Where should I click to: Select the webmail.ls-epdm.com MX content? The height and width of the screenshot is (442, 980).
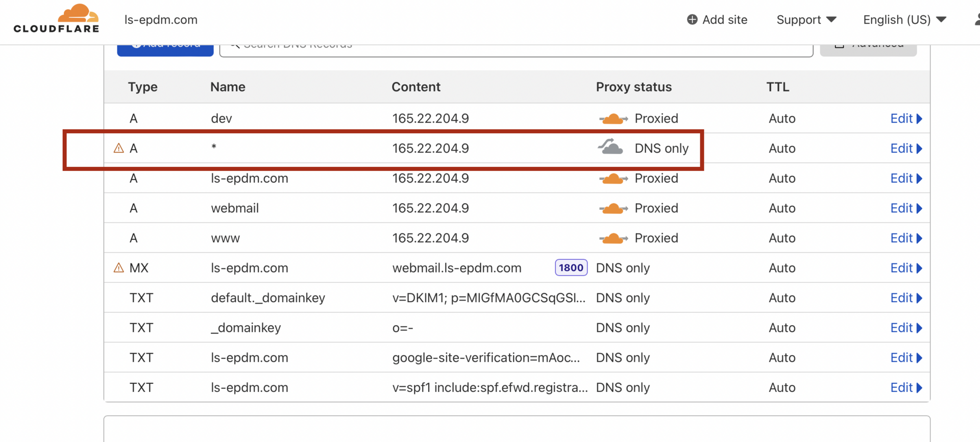pyautogui.click(x=457, y=268)
